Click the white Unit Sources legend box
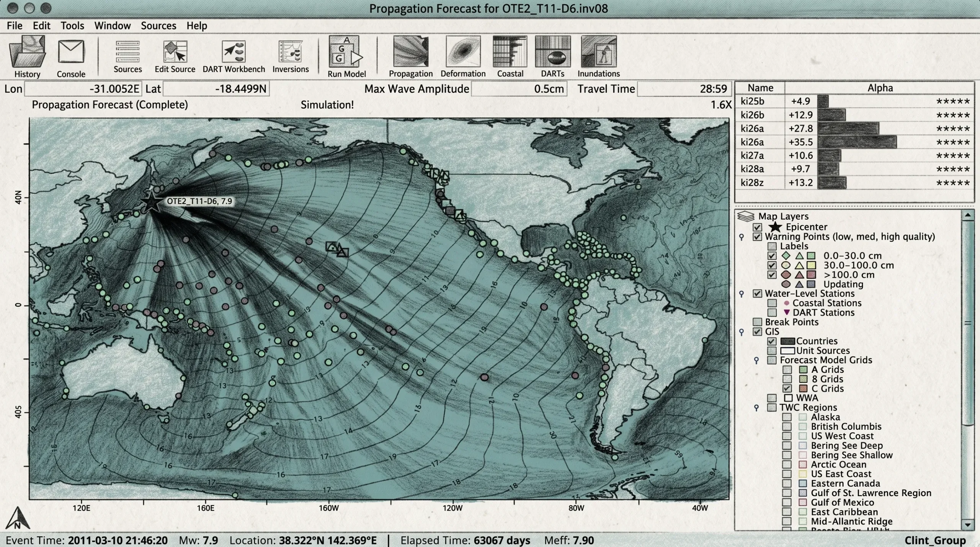This screenshot has height=547, width=980. pyautogui.click(x=788, y=351)
